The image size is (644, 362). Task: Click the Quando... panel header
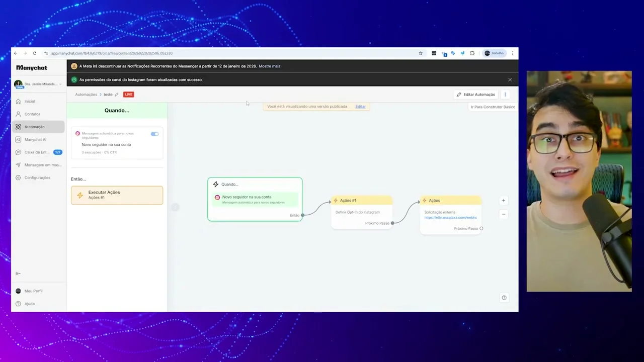click(117, 111)
